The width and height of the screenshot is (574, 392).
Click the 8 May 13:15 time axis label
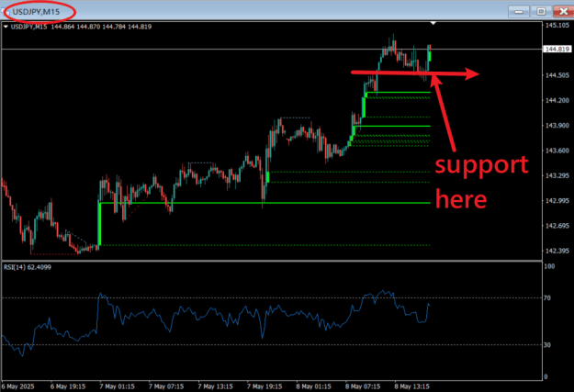pos(411,386)
